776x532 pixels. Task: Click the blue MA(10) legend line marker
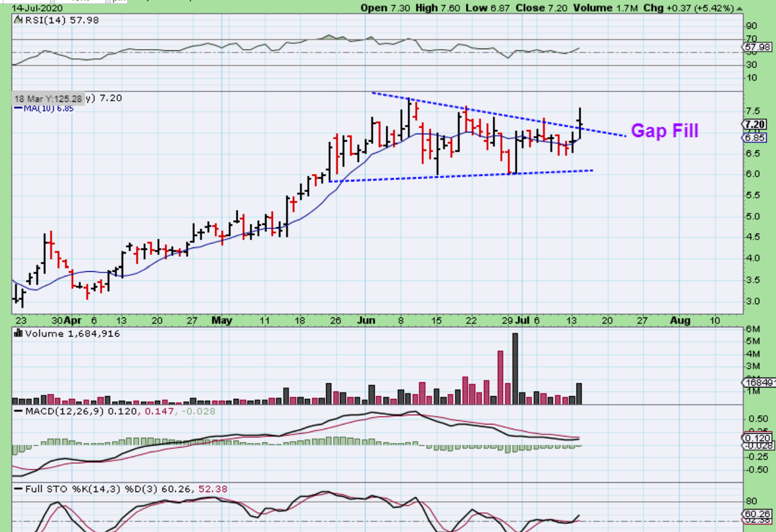[19, 108]
